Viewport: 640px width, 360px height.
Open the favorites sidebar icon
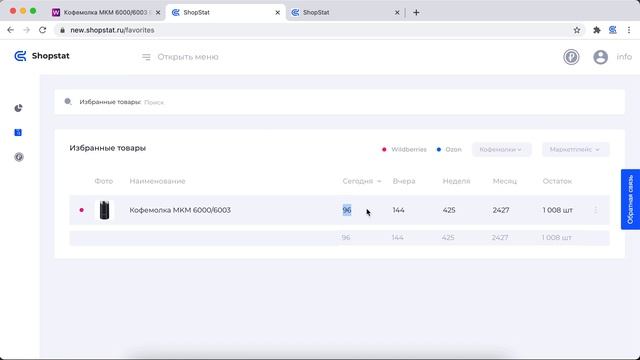point(18,132)
